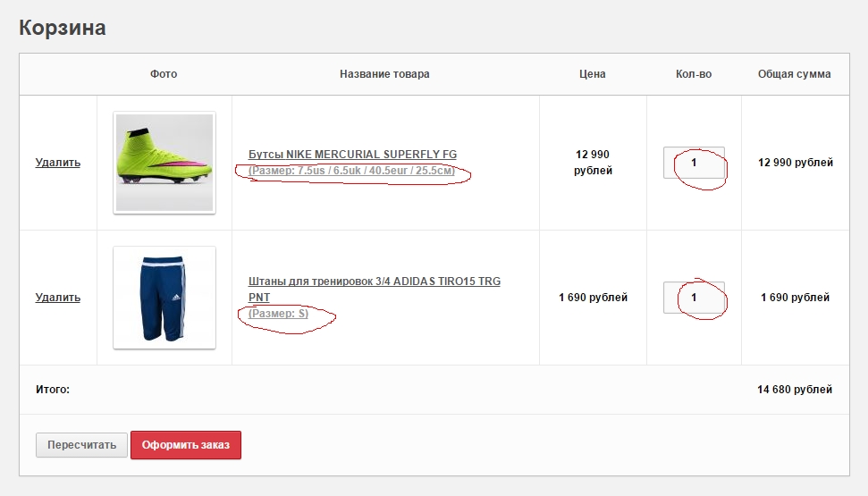Select the Корзина page heading

(63, 28)
